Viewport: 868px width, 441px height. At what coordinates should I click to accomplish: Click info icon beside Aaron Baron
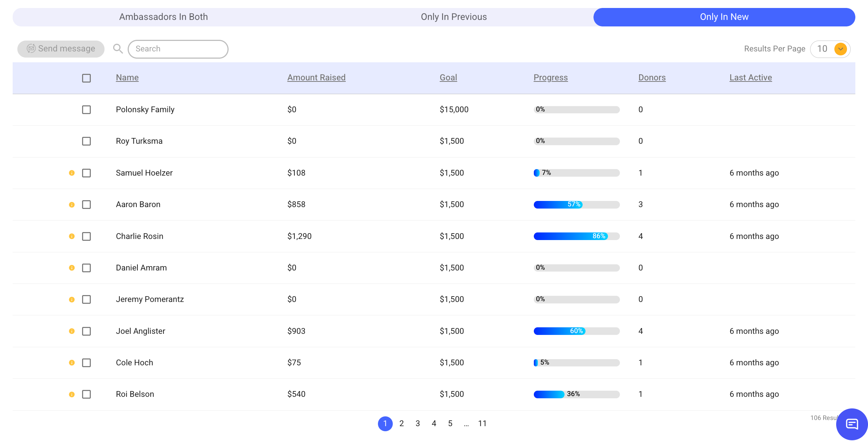[x=72, y=205]
